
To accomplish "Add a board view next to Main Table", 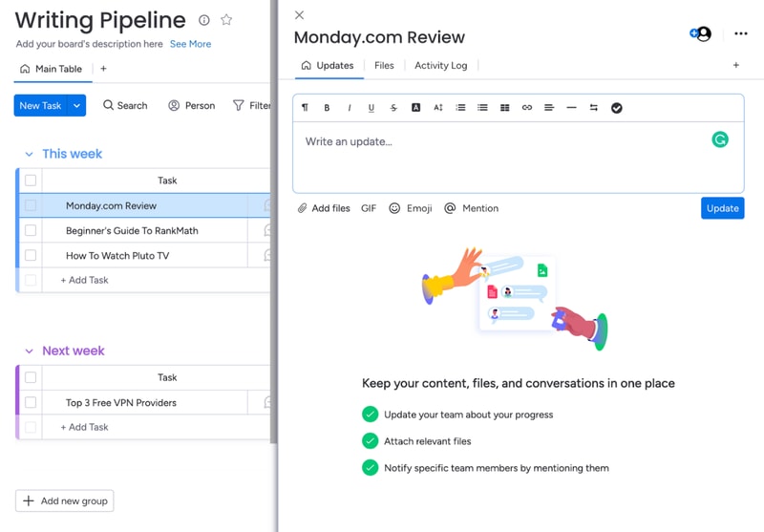I will coord(103,69).
